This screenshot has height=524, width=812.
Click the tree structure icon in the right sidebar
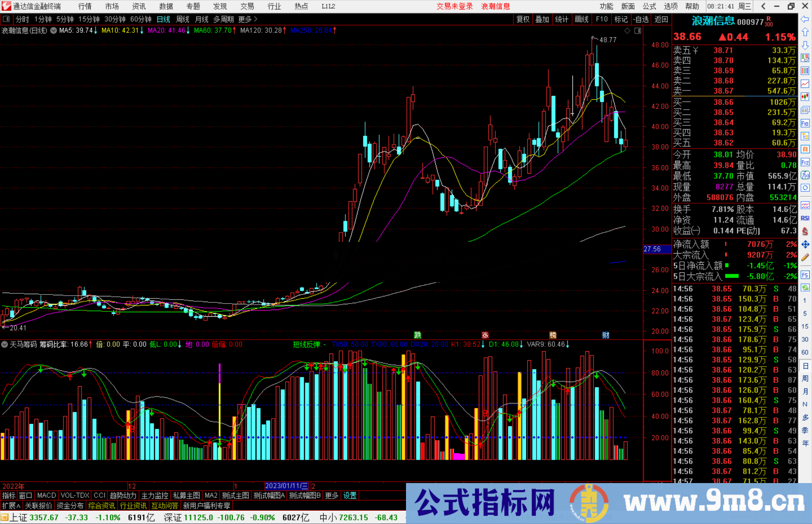coord(805,136)
